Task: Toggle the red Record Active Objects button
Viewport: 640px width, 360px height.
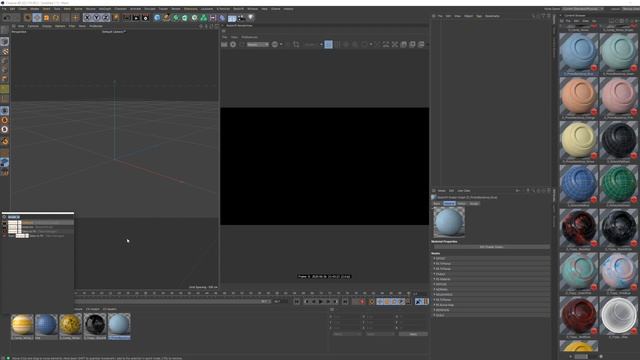Action: 362,302
